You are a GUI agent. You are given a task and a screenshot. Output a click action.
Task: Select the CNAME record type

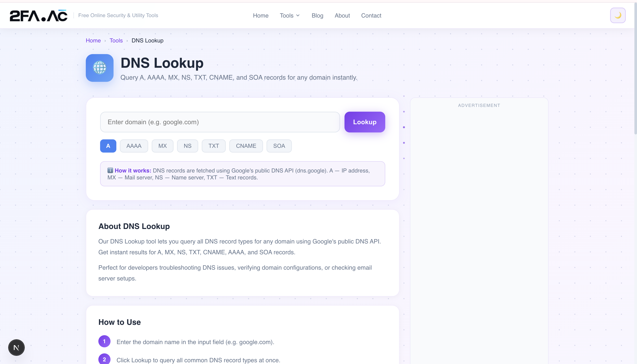[246, 146]
